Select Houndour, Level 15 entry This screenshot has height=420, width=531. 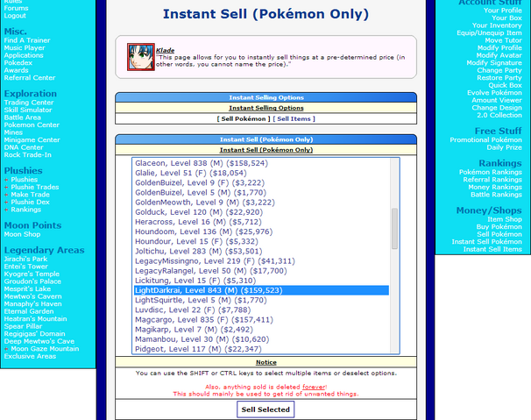pos(261,241)
